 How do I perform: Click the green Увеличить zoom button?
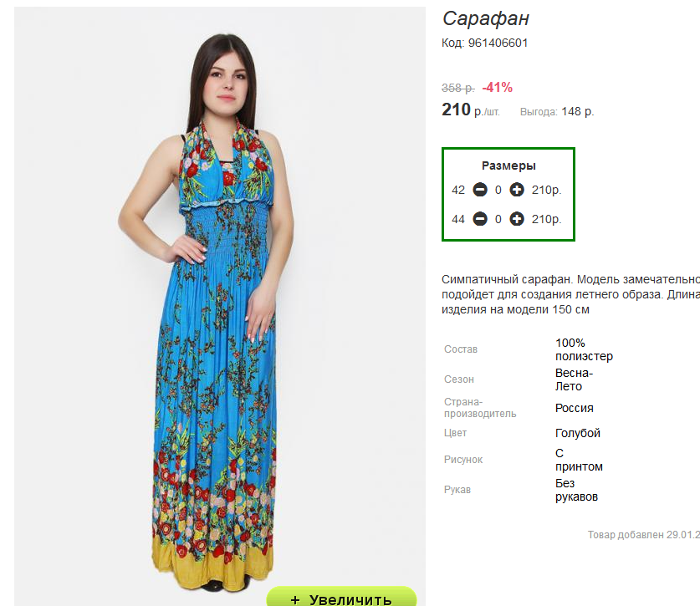341,597
